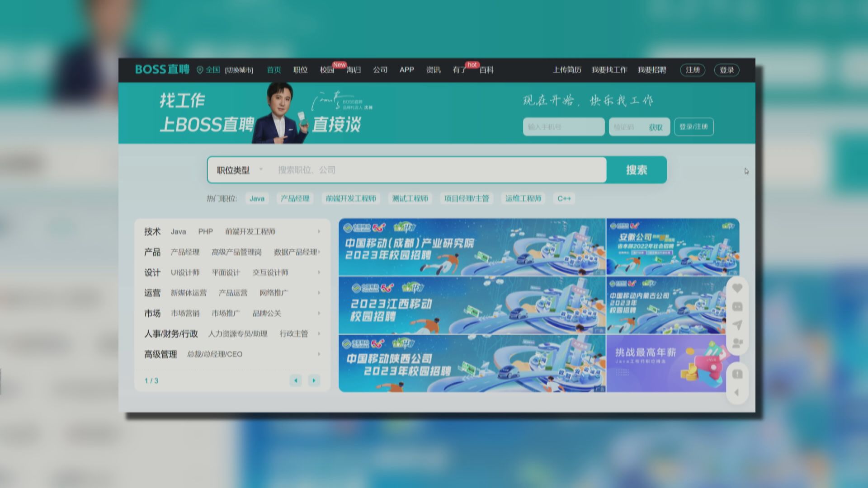Click the phone number input field
The height and width of the screenshot is (488, 868).
tap(563, 127)
